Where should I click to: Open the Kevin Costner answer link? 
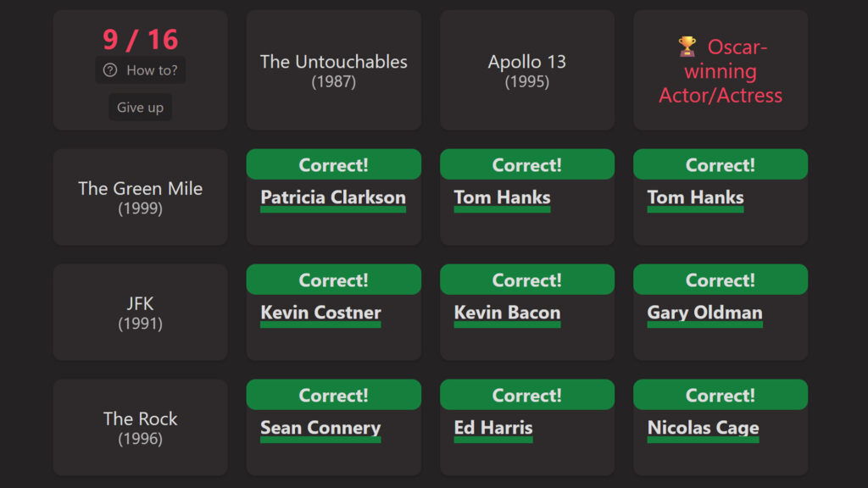click(320, 313)
